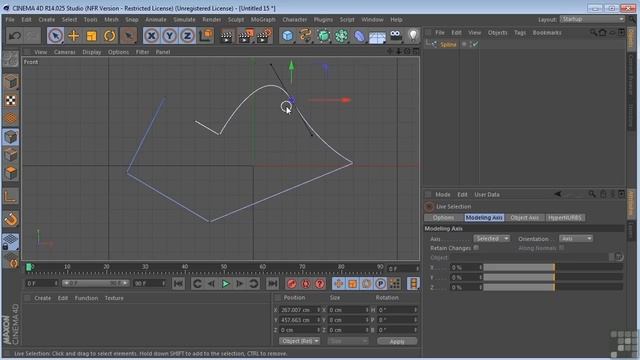
Task: Open the green Array/modeling objects icon
Action: (x=323, y=36)
